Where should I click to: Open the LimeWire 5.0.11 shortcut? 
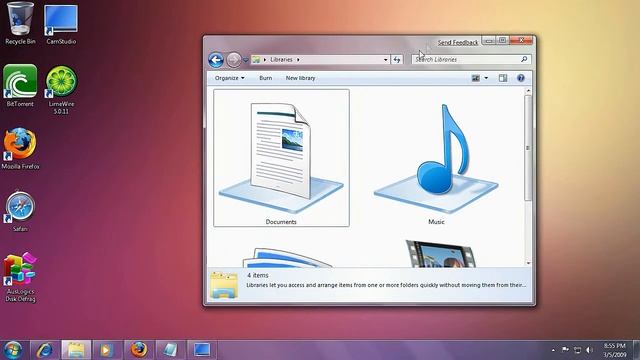[61, 90]
